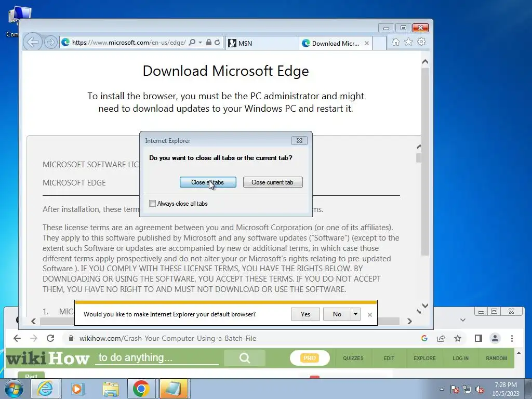The image size is (532, 399).
Task: Open IE Favorites star
Action: click(x=408, y=42)
